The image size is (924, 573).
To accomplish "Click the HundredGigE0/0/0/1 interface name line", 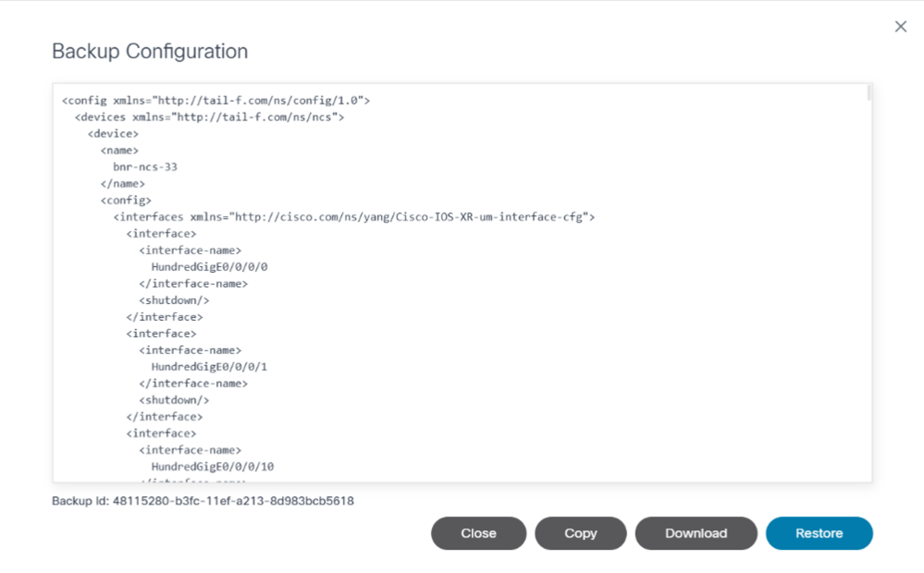I will [x=209, y=367].
